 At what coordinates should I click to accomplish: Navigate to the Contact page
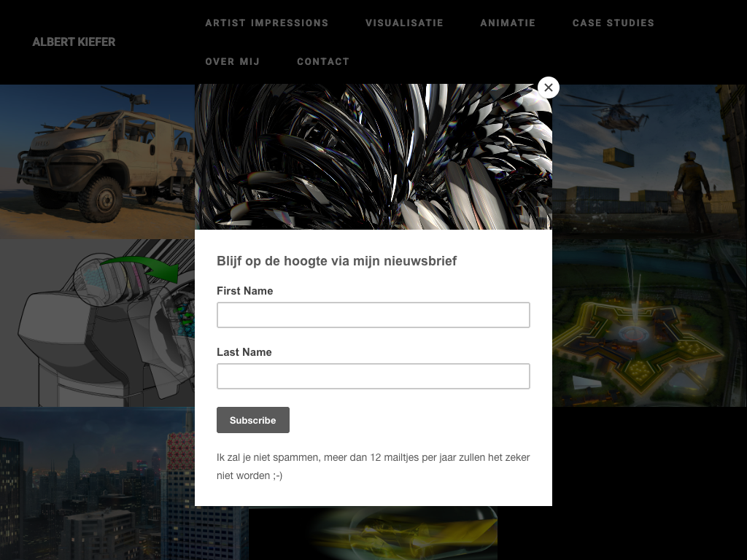point(323,61)
